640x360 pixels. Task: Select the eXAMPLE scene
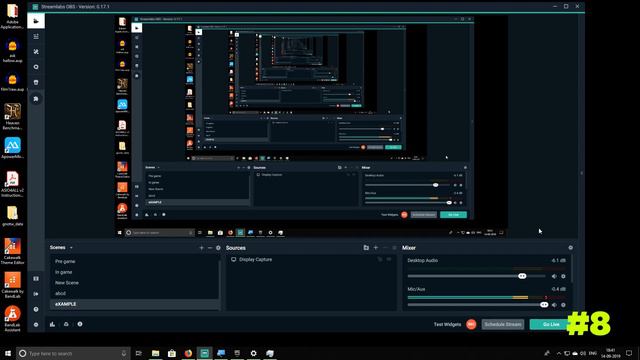point(134,304)
